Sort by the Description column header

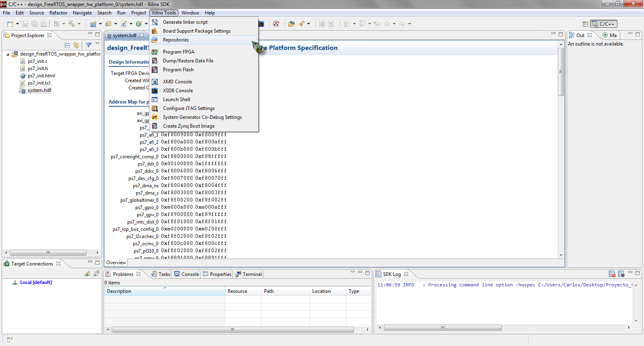point(165,291)
